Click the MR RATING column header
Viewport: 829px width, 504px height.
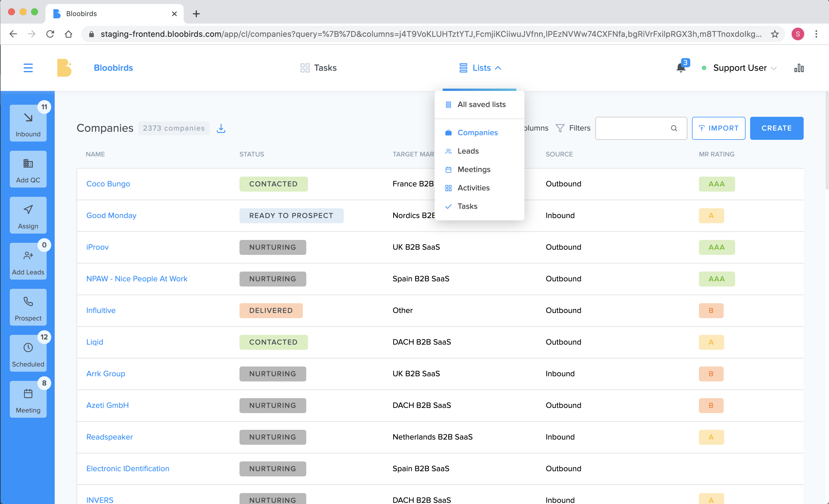point(716,154)
